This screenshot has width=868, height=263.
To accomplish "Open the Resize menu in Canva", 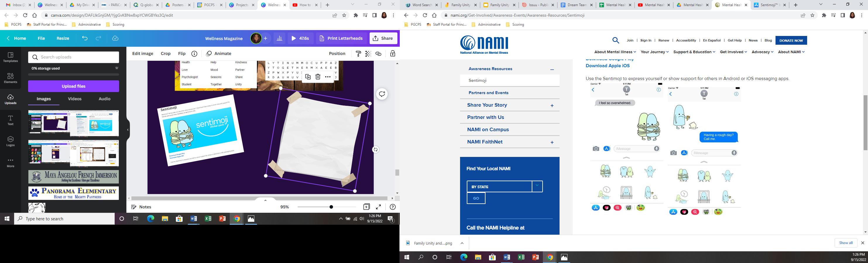I will pyautogui.click(x=63, y=38).
